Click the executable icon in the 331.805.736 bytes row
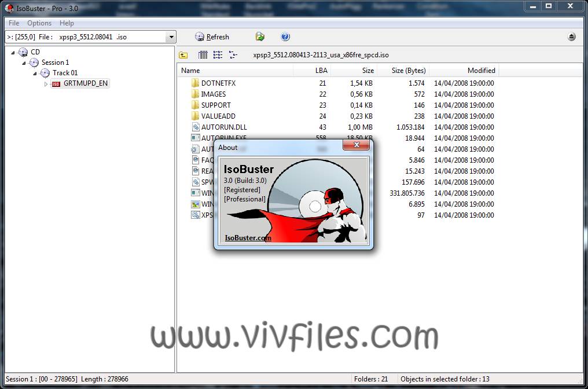Image resolution: width=588 pixels, height=389 pixels. (196, 193)
